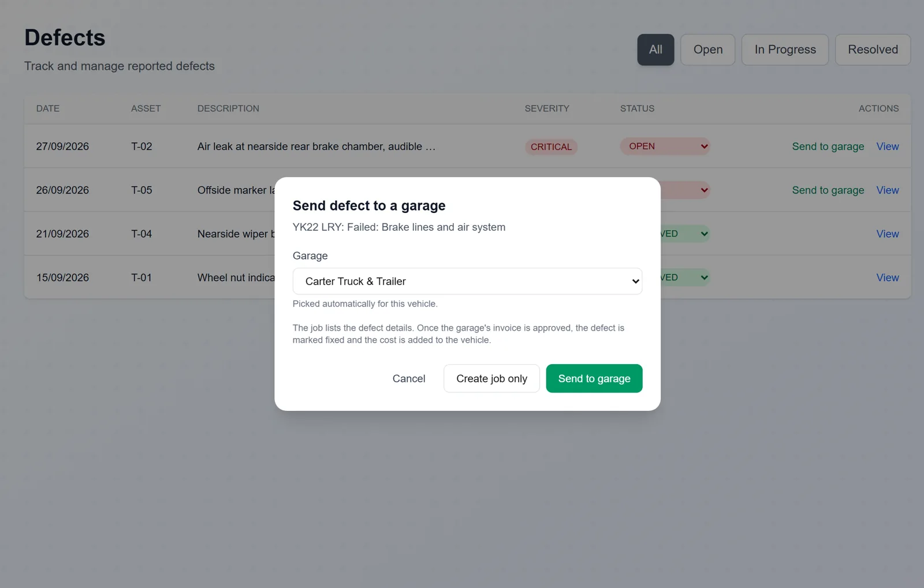
Task: Click the Create job only button
Action: (491, 379)
